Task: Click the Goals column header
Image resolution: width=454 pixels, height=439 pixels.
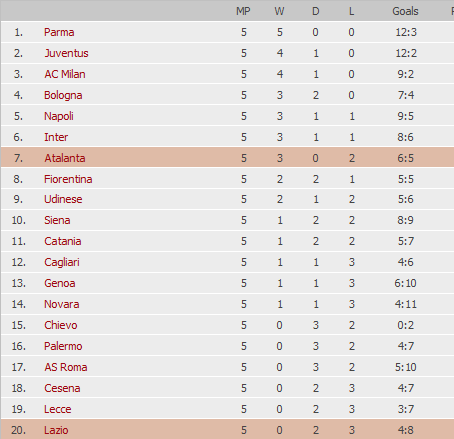Action: point(405,11)
